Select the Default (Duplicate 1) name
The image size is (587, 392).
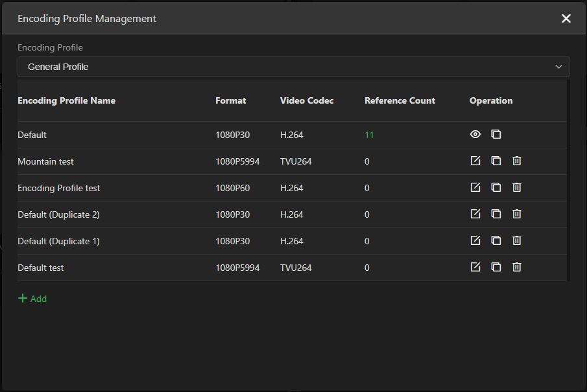(x=59, y=241)
